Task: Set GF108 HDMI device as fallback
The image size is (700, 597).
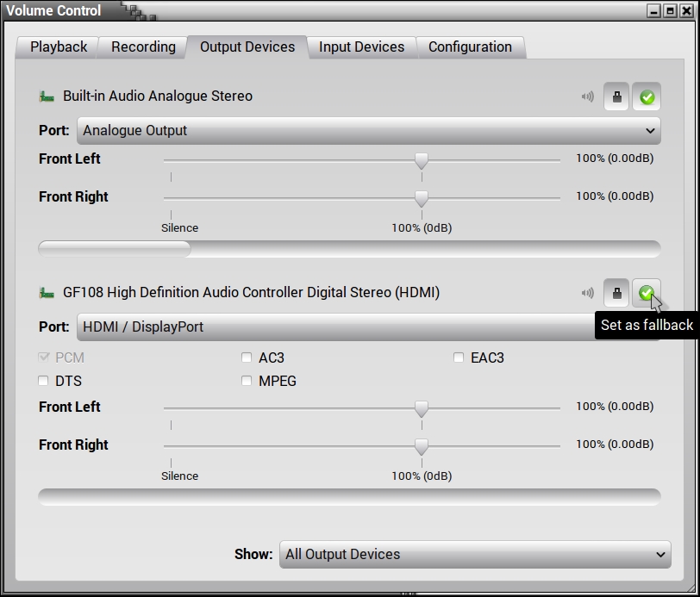Action: point(646,293)
